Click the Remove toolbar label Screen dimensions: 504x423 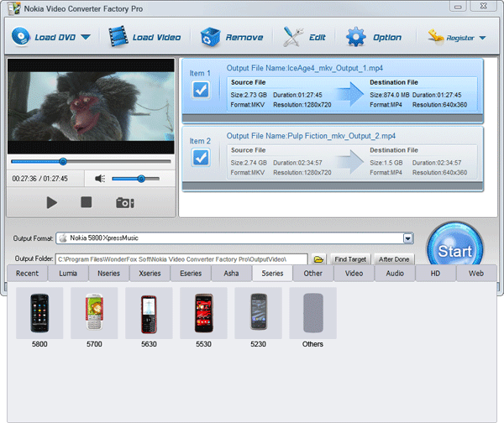pyautogui.click(x=244, y=38)
